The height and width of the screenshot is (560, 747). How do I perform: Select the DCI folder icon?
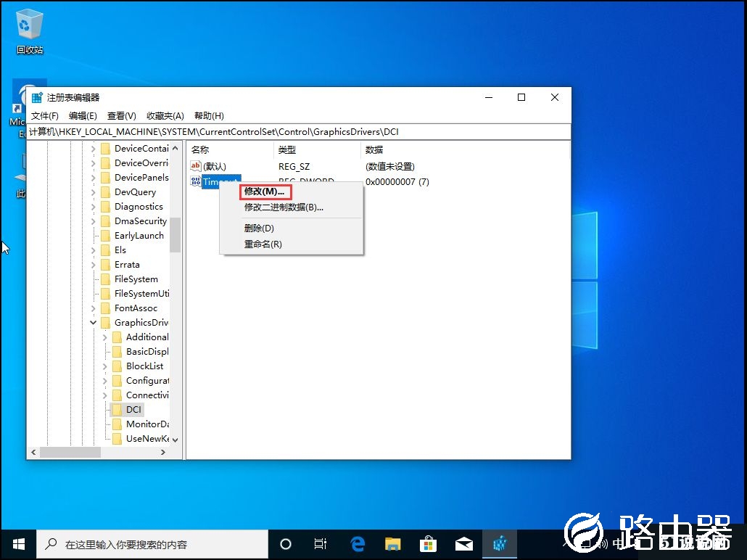(117, 410)
